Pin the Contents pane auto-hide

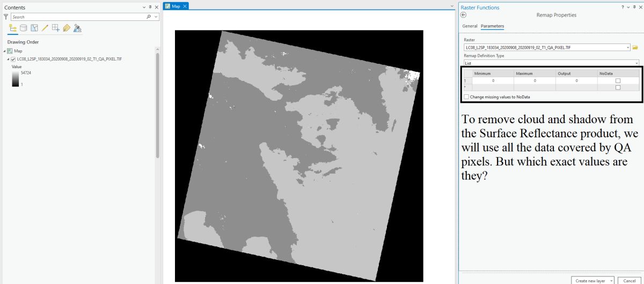[150, 8]
